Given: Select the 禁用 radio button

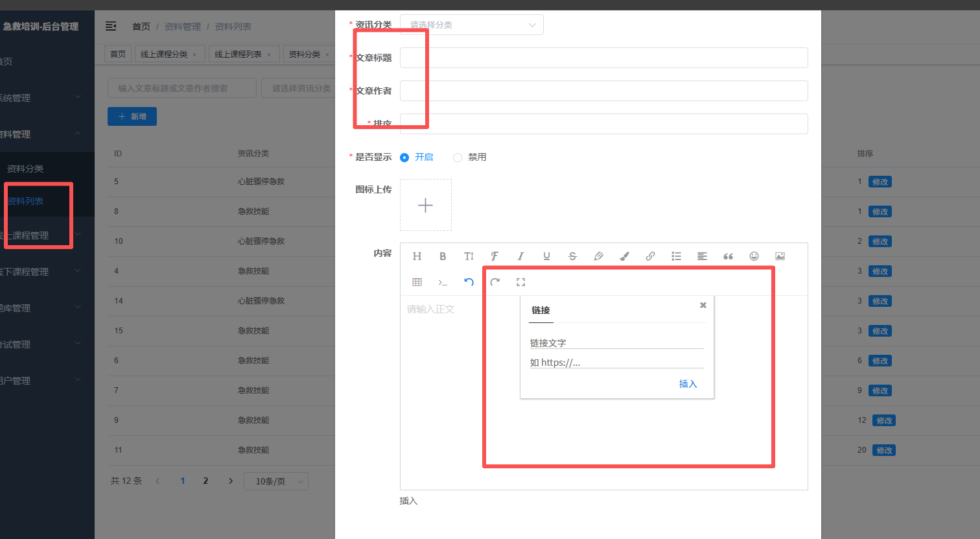Looking at the screenshot, I should (x=458, y=158).
